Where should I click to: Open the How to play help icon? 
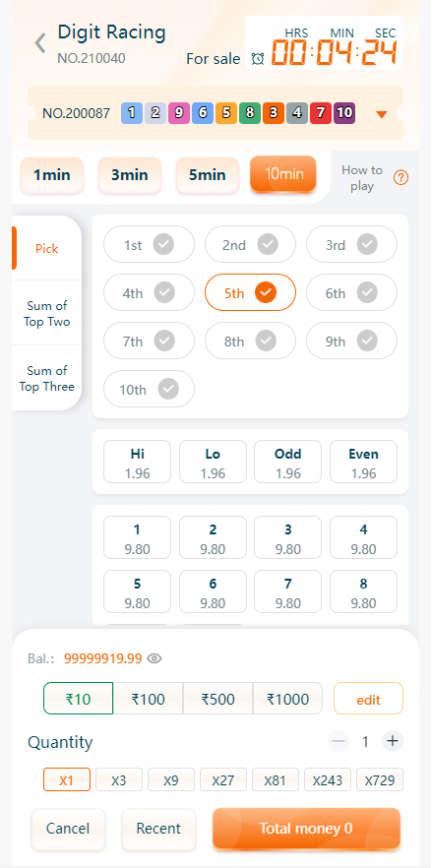coord(401,178)
